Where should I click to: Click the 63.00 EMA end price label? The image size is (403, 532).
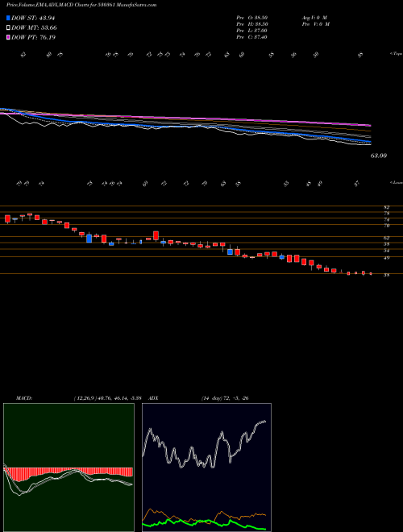[x=379, y=156]
